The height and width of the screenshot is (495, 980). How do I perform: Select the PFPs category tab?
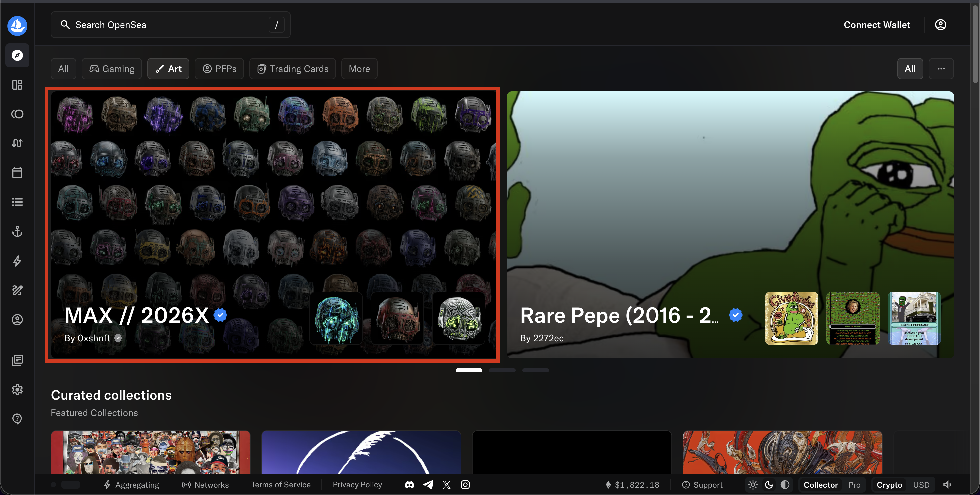click(219, 69)
